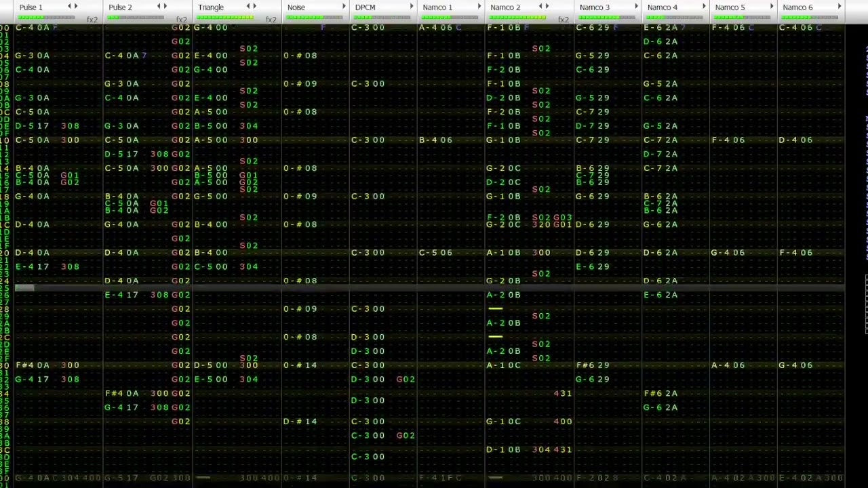The height and width of the screenshot is (488, 868).
Task: Select the A-4 06 note in Namco 5
Action: (728, 365)
